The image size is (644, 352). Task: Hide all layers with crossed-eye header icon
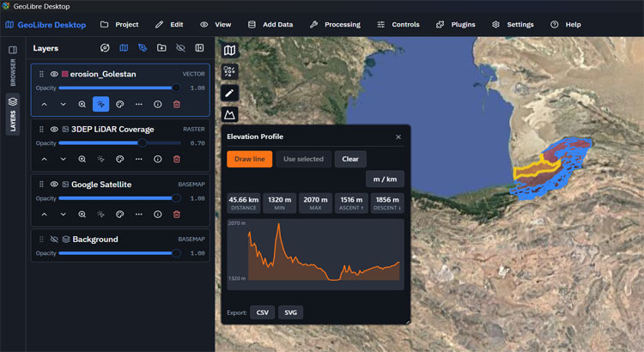(x=180, y=48)
